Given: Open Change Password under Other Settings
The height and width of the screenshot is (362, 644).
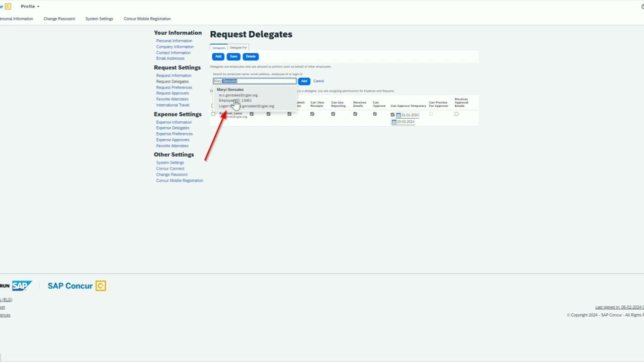Looking at the screenshot, I should [172, 174].
